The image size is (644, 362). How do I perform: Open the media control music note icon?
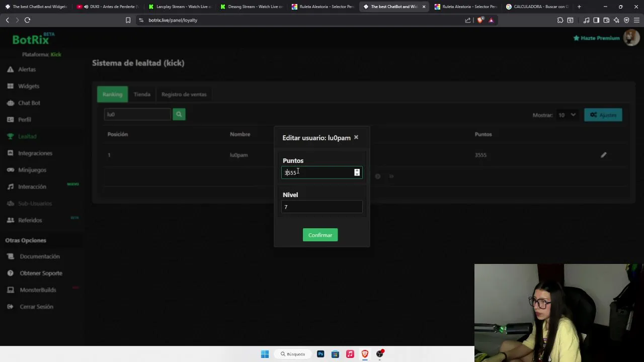[x=586, y=20]
